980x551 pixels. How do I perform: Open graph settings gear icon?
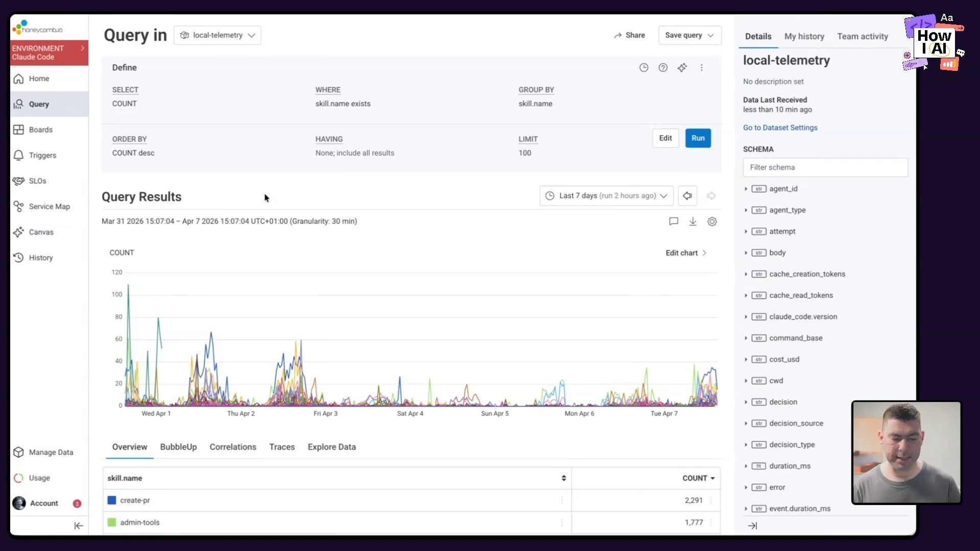(x=712, y=221)
